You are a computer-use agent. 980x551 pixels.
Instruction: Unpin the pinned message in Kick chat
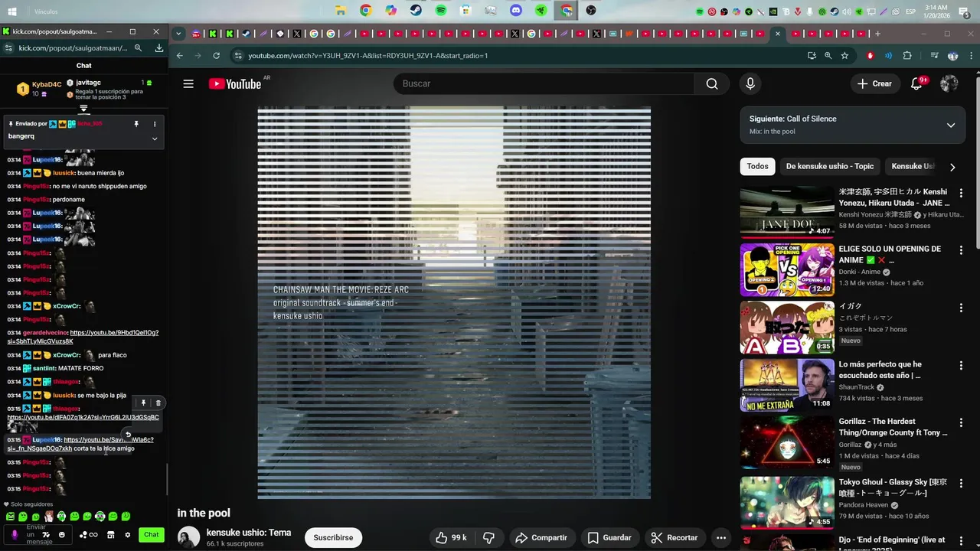136,124
